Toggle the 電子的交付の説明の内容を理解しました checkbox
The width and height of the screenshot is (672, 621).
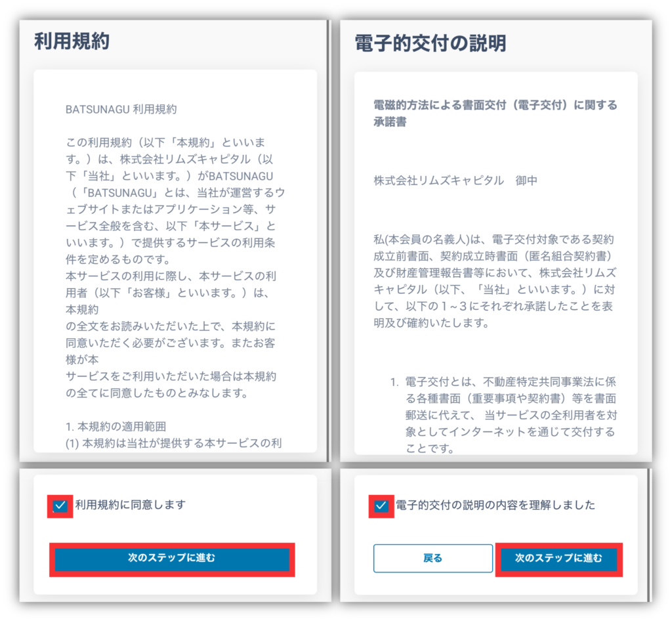click(381, 506)
